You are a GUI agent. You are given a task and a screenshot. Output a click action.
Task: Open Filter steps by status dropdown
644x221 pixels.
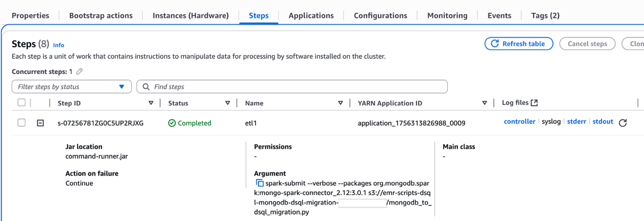coord(72,86)
